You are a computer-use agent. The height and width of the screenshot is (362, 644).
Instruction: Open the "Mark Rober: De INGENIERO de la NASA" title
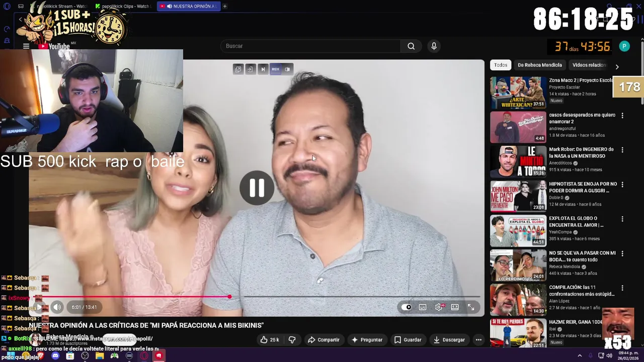click(x=581, y=153)
